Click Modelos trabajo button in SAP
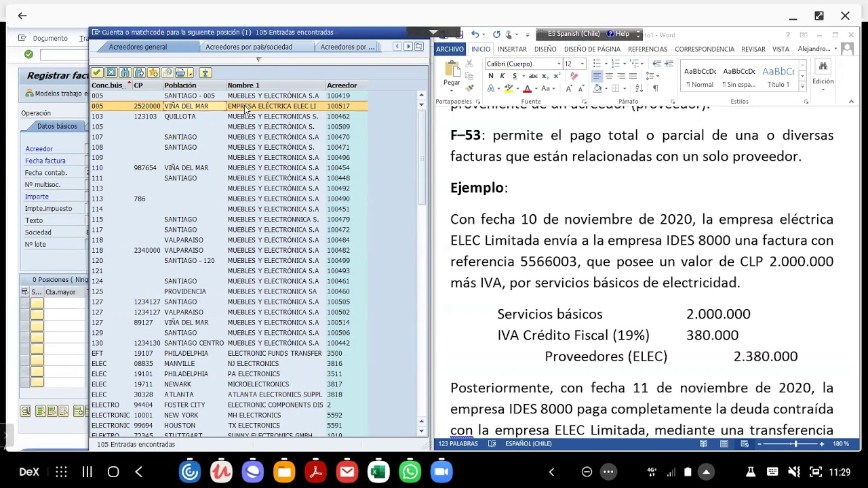This screenshot has height=488, width=868. click(57, 94)
